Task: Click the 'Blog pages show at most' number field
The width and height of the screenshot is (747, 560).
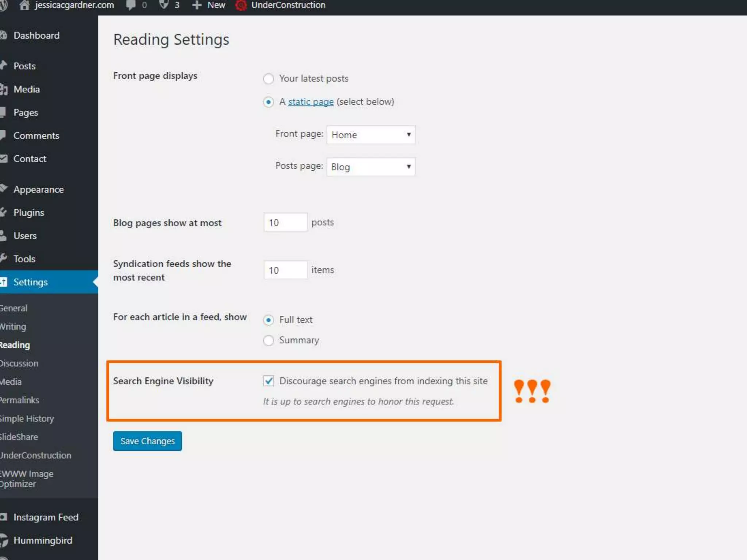Action: 285,222
